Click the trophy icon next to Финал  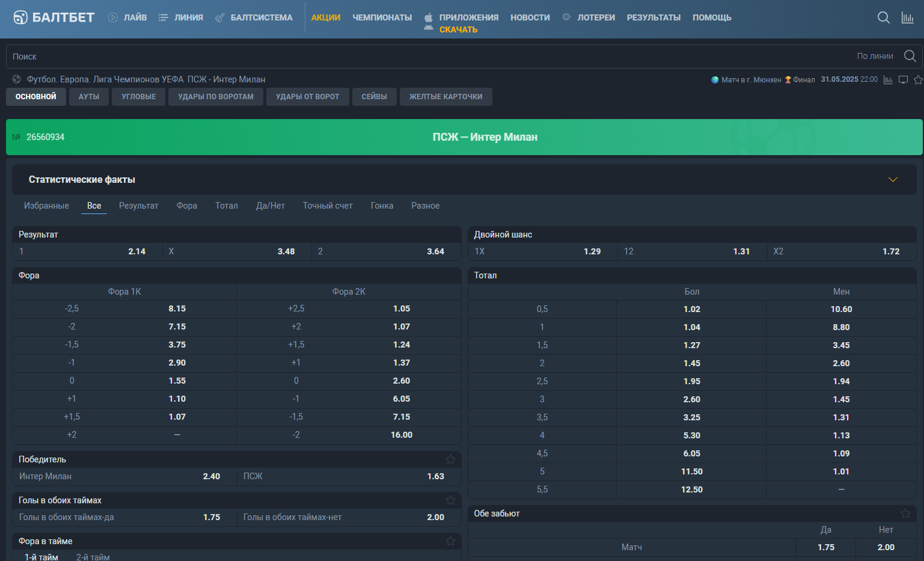(x=788, y=80)
